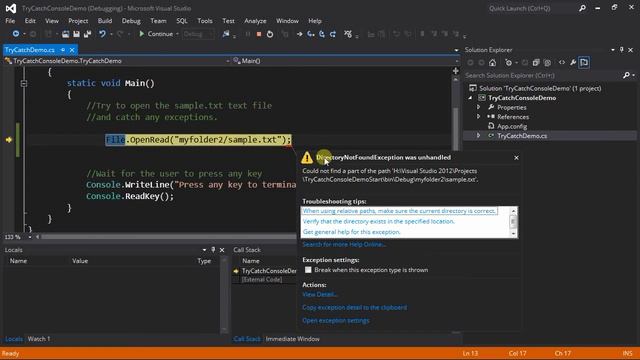The height and width of the screenshot is (360, 640).
Task: Open the File menu
Action: point(10,21)
